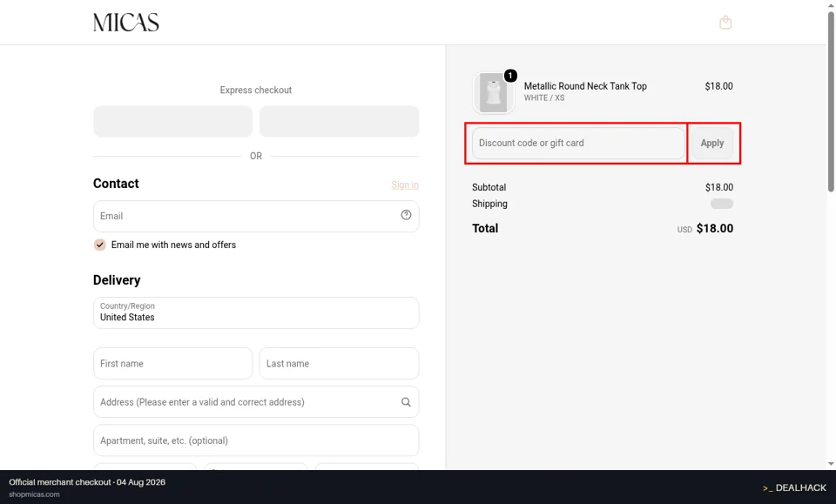Click the page vertical scrollbar
Viewport: 836px width, 504px height.
coord(831,101)
